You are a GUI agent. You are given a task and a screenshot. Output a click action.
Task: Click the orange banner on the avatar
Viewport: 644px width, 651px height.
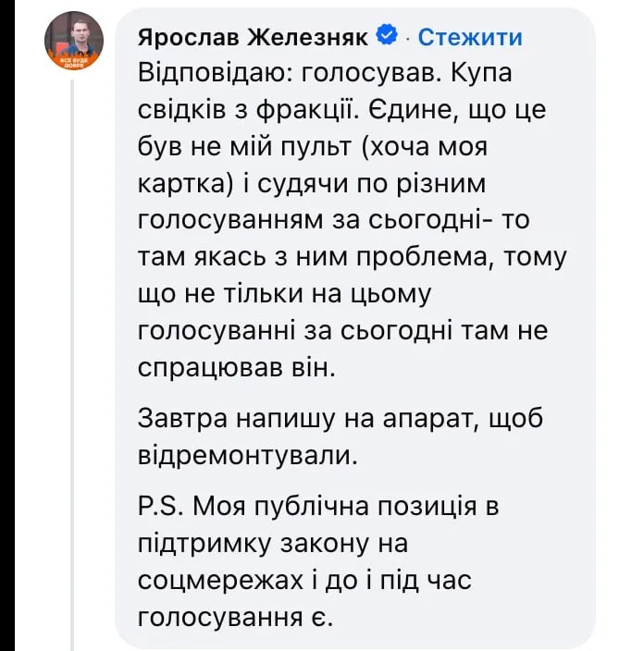(74, 62)
